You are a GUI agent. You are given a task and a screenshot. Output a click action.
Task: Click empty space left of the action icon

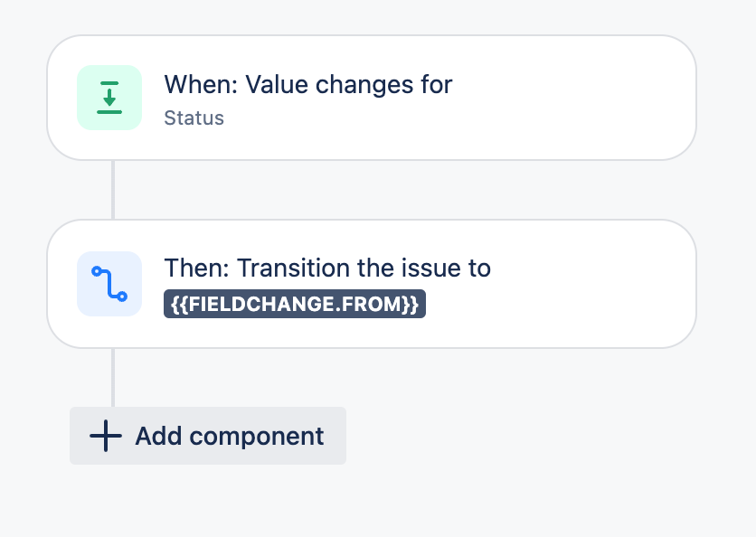coord(61,283)
